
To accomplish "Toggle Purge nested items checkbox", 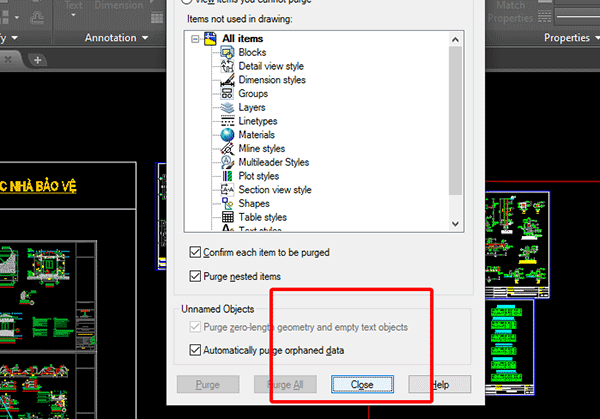I will pos(195,276).
